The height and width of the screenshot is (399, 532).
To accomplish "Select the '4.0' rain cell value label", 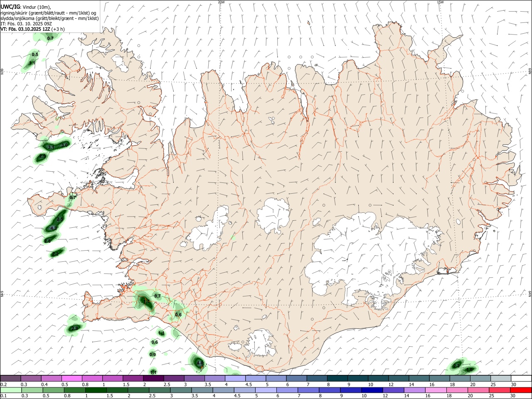I will [x=200, y=363].
